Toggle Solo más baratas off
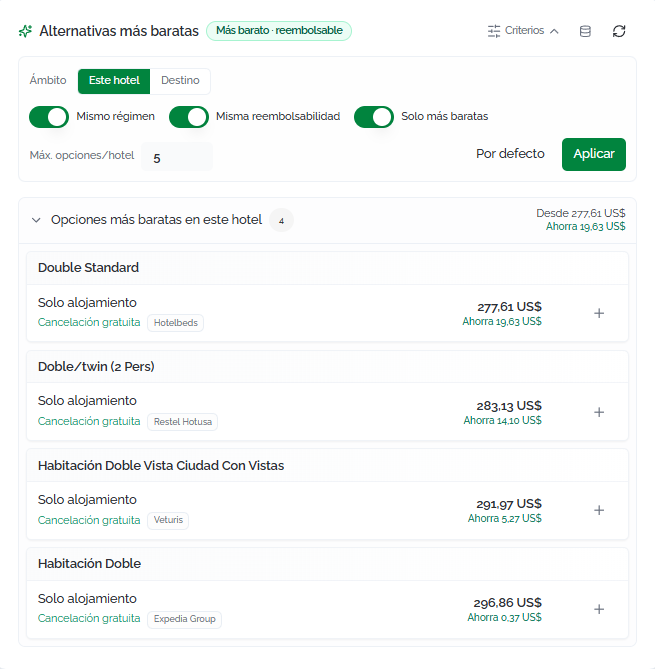The height and width of the screenshot is (669, 655). (x=374, y=117)
